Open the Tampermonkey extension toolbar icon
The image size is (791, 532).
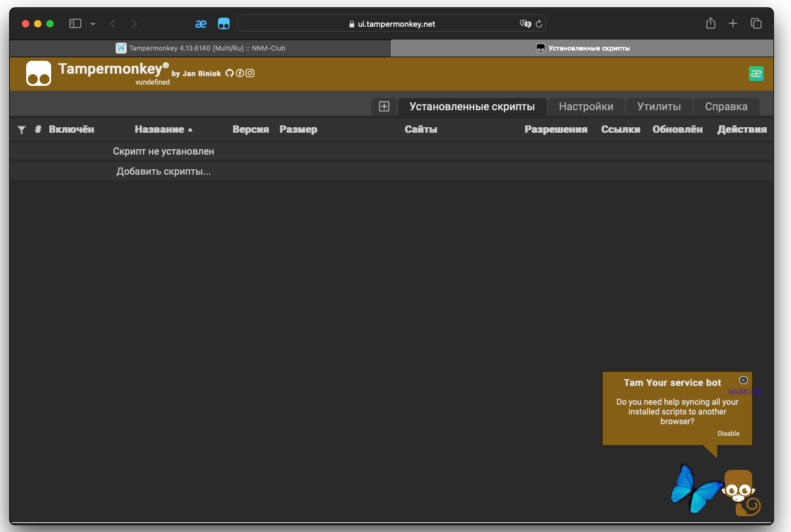coord(224,24)
